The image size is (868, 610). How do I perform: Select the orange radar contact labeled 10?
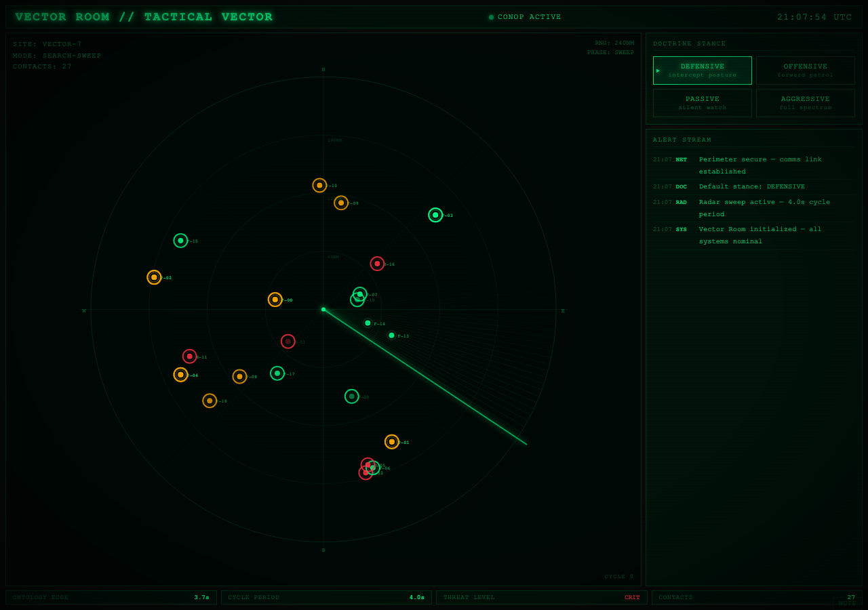[319, 185]
